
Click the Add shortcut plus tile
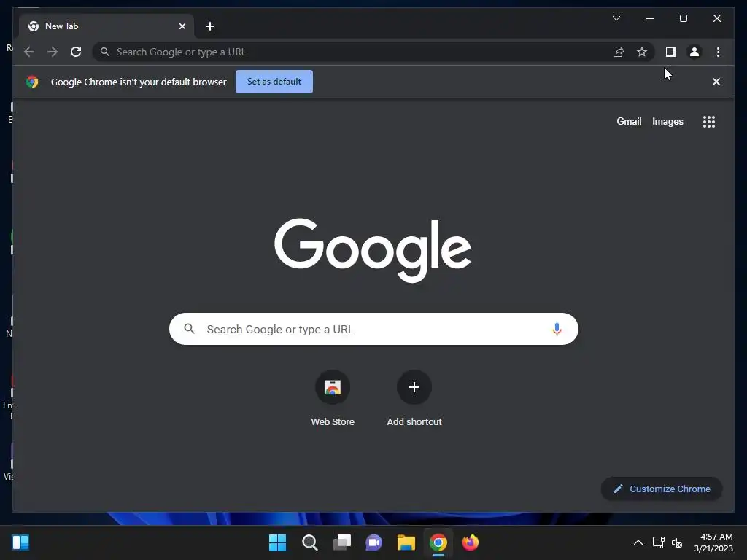[414, 398]
